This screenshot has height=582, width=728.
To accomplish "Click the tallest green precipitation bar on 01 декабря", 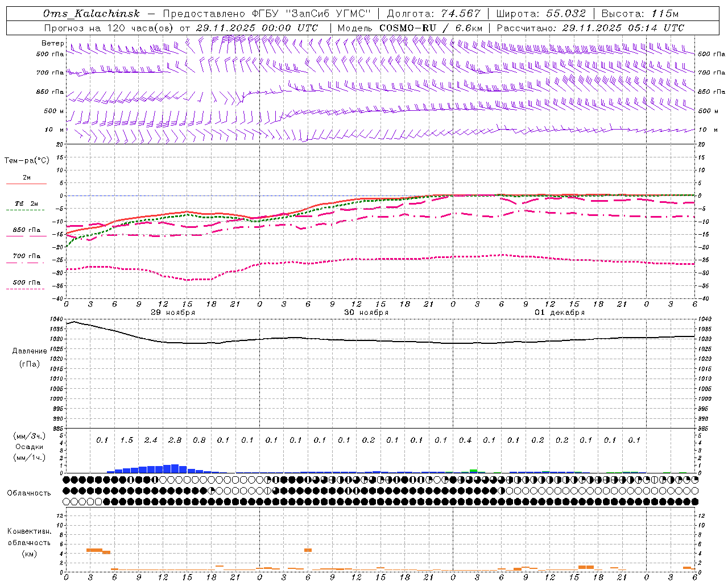I will [x=473, y=471].
